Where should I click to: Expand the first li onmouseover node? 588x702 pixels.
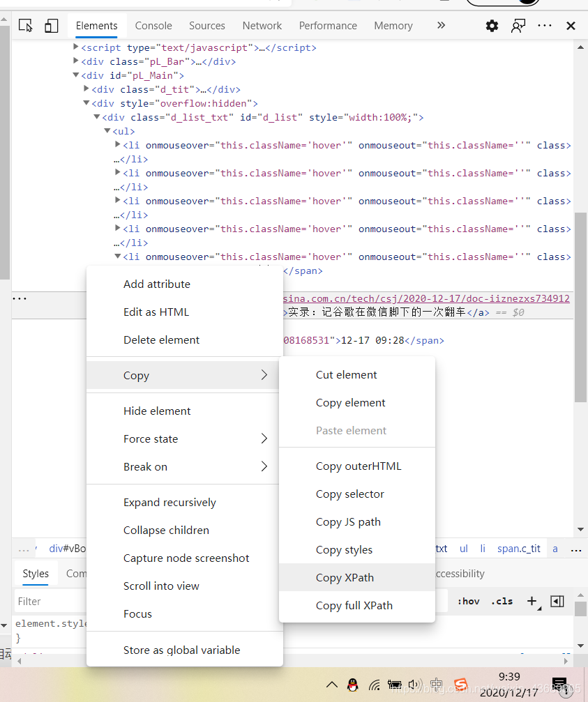(x=118, y=144)
